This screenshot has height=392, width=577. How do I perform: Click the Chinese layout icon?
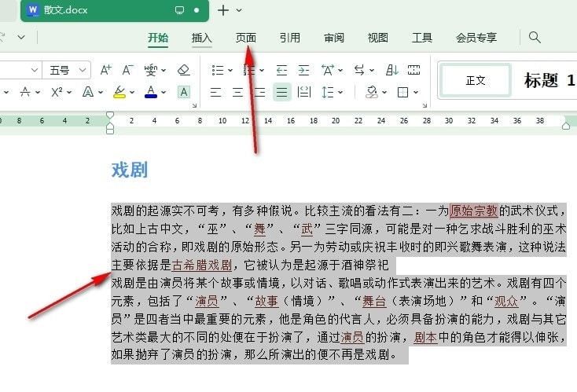click(328, 70)
